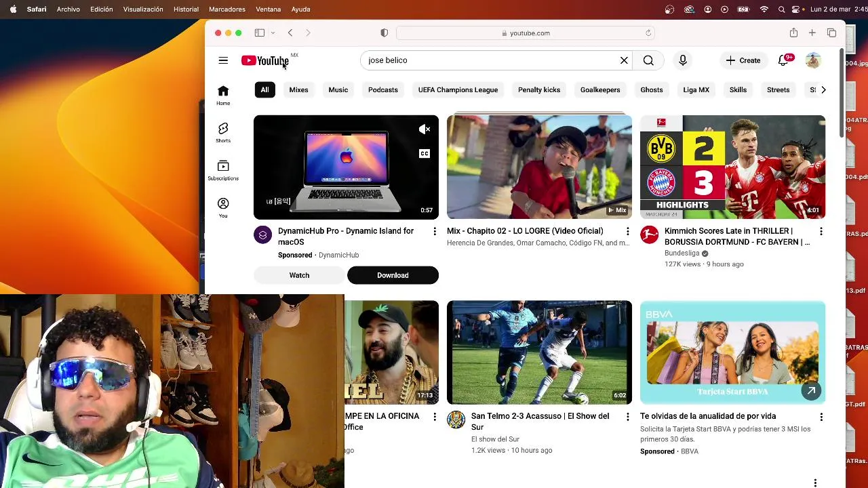Select the Skills filter chip
This screenshot has width=868, height=488.
738,89
